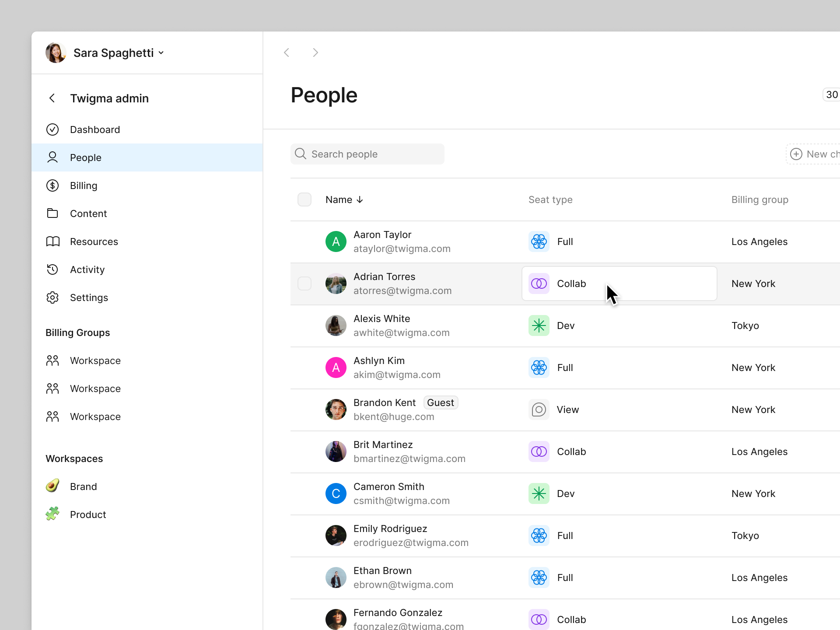Click the Full seat type icon for Aaron Taylor
The width and height of the screenshot is (840, 630).
click(539, 241)
